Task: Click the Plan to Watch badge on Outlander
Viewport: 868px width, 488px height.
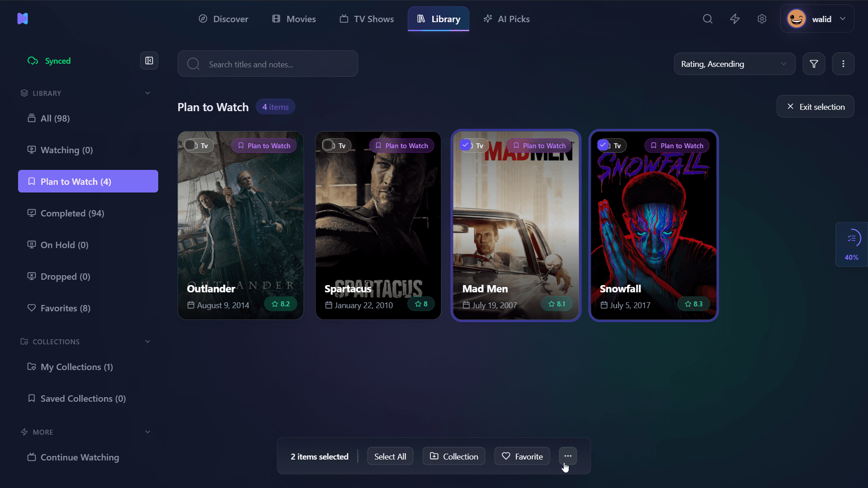Action: pyautogui.click(x=264, y=145)
